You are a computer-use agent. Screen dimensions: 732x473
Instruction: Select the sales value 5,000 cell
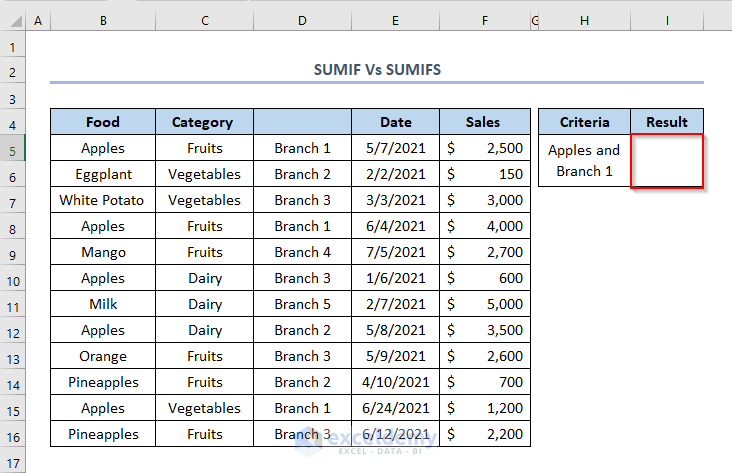484,304
